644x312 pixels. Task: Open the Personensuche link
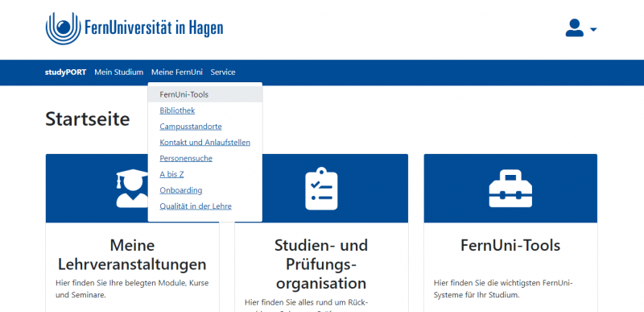coord(186,159)
